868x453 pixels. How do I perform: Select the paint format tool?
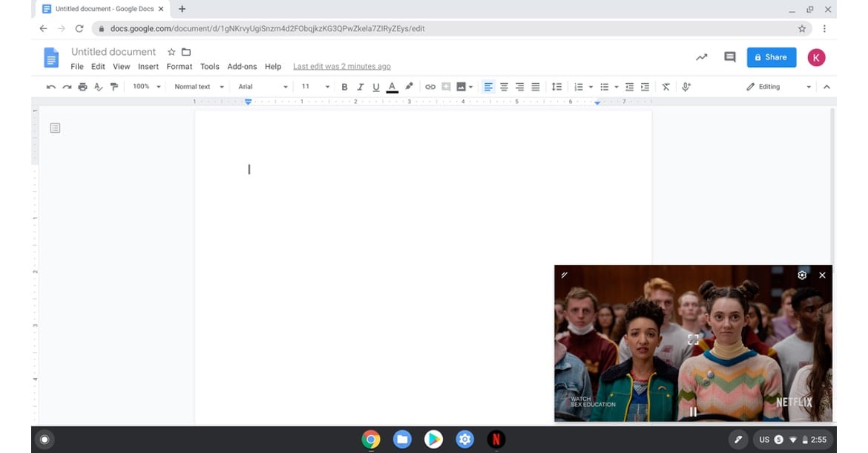[114, 87]
